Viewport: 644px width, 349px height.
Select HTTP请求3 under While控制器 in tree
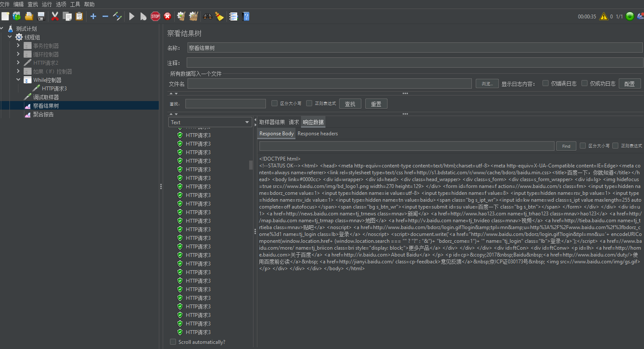coord(54,89)
